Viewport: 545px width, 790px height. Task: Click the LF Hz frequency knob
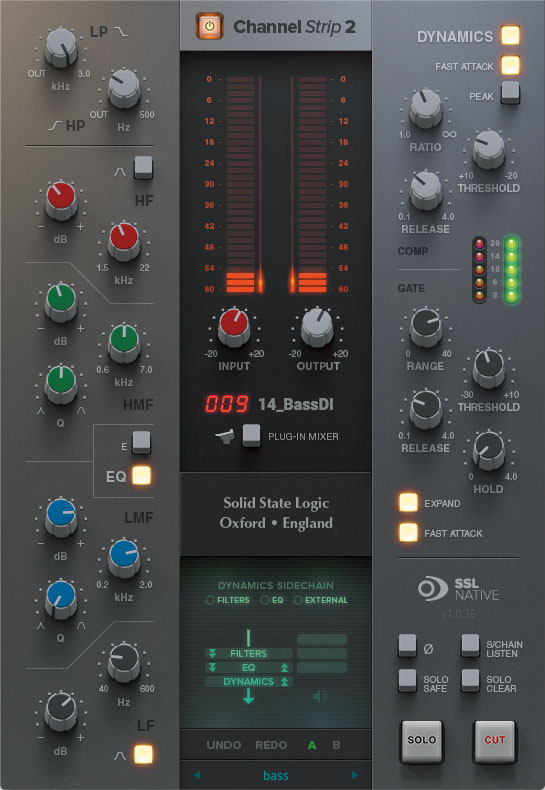pos(124,662)
